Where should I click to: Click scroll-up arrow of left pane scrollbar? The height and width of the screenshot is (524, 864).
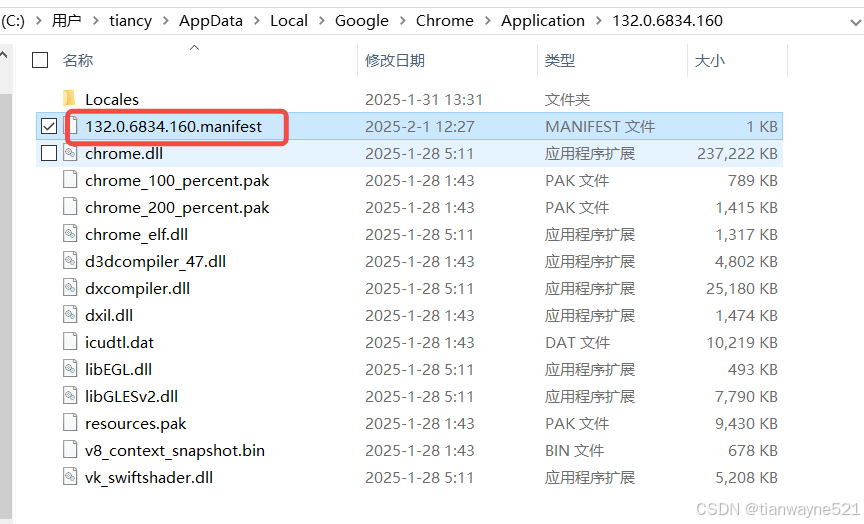(4, 55)
